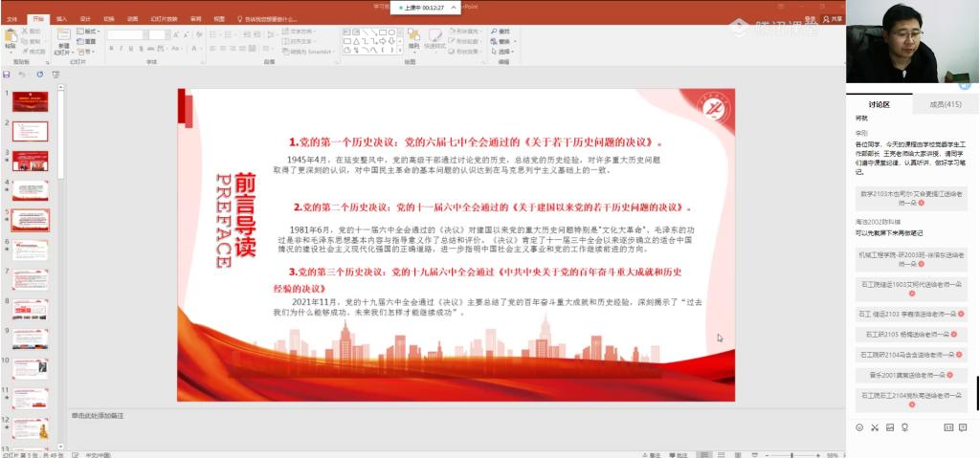Expand the shapes gallery more arrow
Viewport: 980px width, 458px height.
coord(396,52)
